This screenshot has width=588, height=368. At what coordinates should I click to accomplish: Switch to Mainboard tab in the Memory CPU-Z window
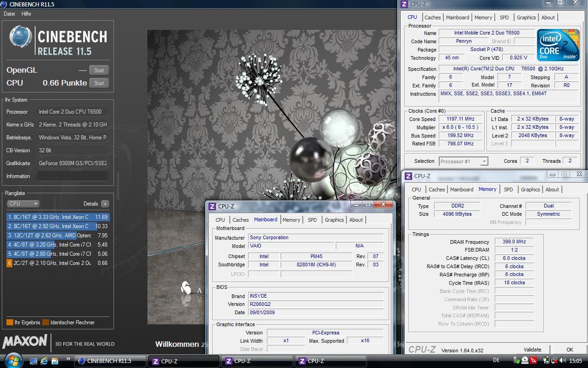[462, 190]
